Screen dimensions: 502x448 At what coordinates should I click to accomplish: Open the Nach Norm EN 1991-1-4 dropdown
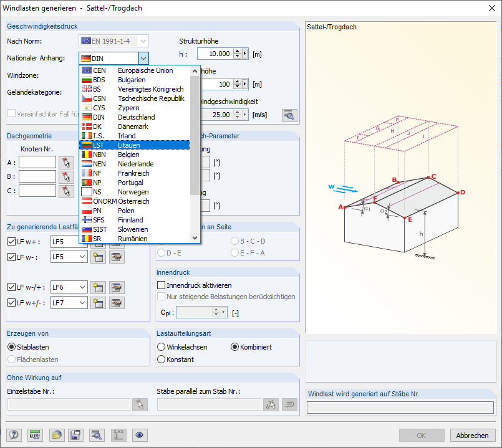click(x=143, y=41)
